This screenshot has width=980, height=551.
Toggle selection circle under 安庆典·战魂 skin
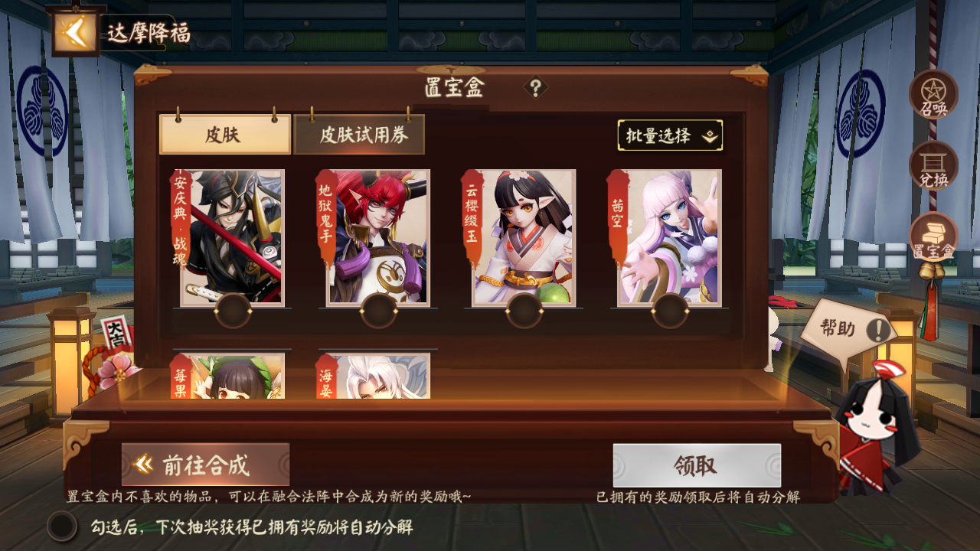point(233,311)
